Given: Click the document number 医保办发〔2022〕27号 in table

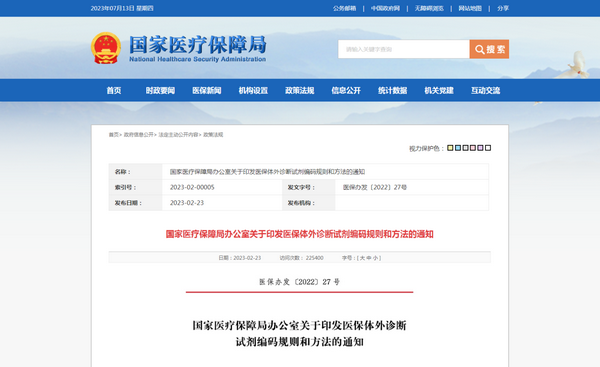Looking at the screenshot, I should 375,187.
